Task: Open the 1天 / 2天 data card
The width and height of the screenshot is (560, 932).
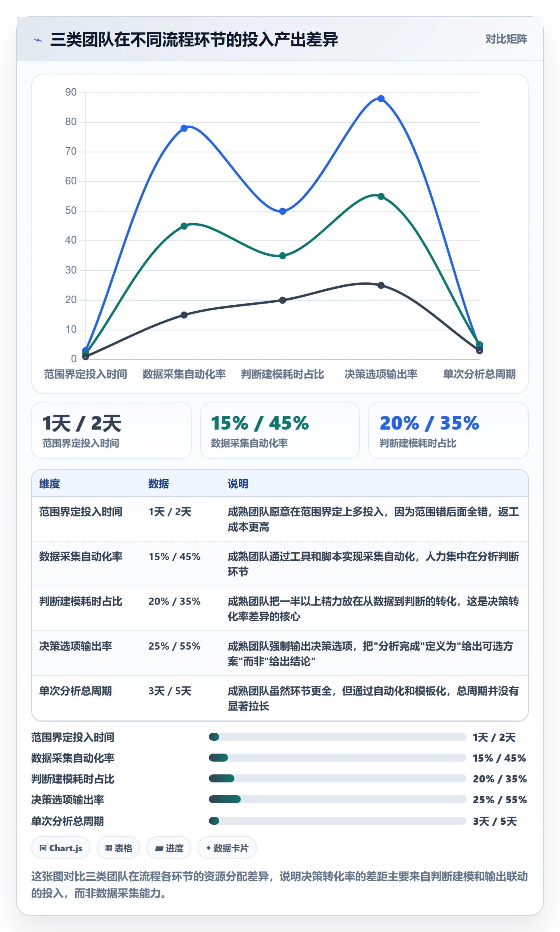Action: click(112, 430)
